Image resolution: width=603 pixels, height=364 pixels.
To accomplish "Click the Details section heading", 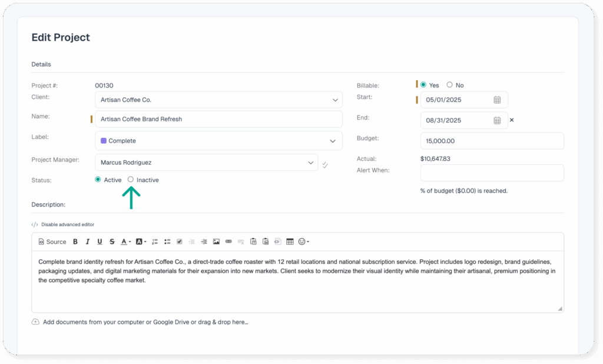I will 41,64.
